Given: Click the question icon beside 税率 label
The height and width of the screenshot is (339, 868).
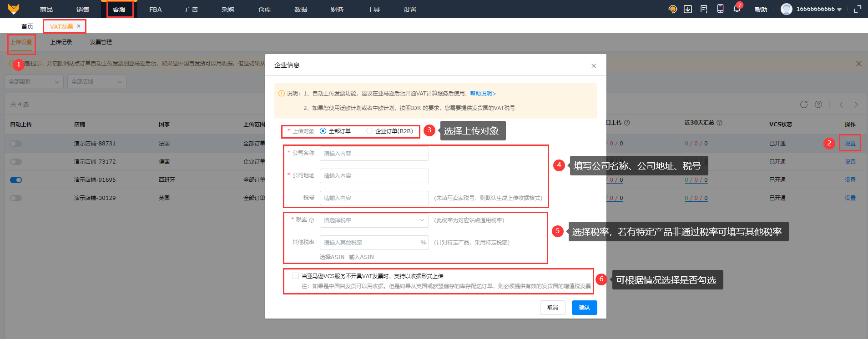Looking at the screenshot, I should click(x=312, y=220).
